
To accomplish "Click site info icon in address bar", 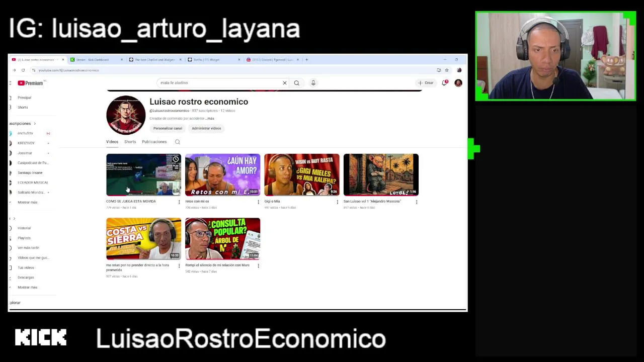I will (34, 70).
